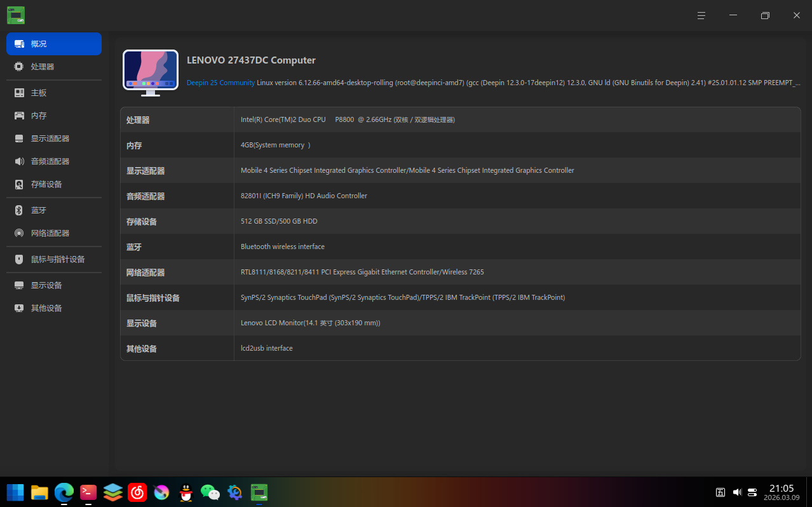Click the 其他设备 row label in table
The image size is (812, 507).
[142, 349]
